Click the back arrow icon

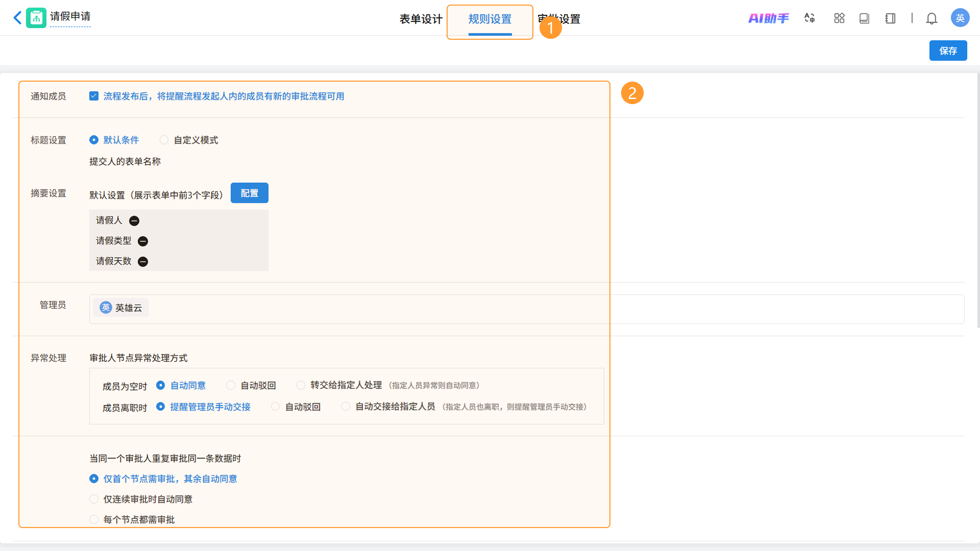17,18
